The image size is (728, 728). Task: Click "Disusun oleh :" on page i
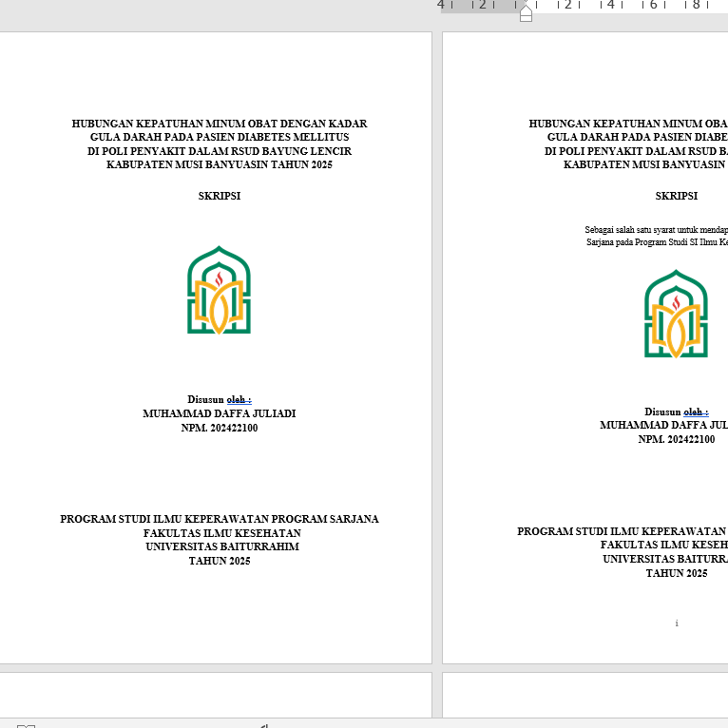[x=676, y=412]
